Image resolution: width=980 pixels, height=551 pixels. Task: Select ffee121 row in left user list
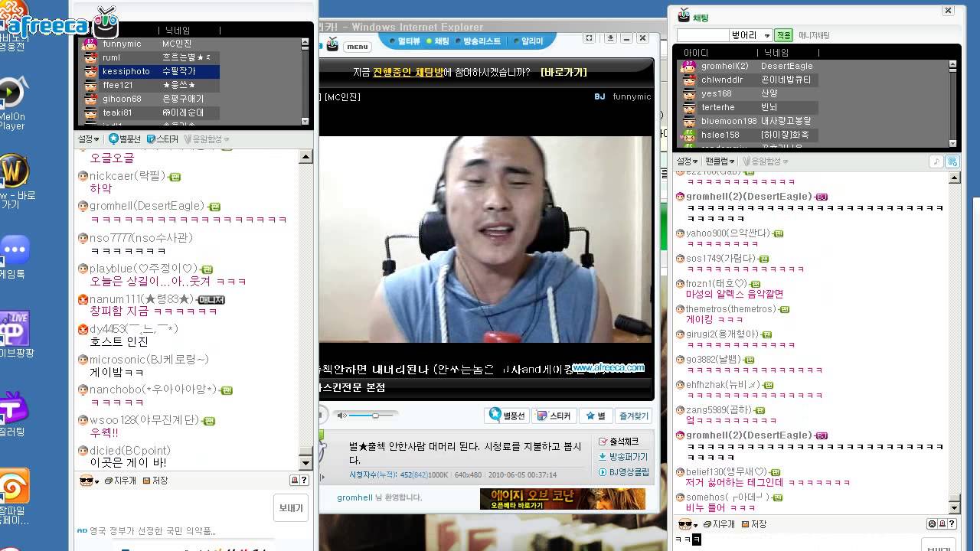[150, 85]
